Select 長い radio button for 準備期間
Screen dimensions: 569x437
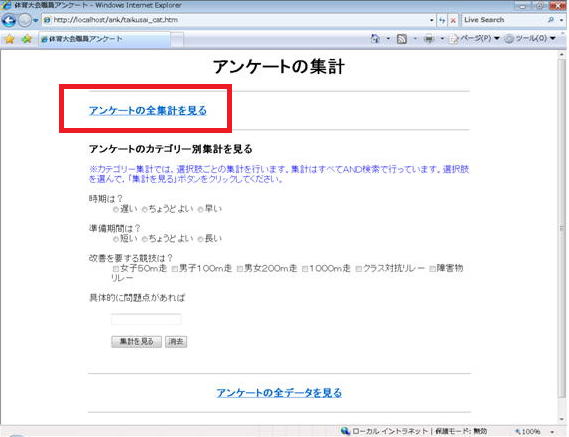200,239
